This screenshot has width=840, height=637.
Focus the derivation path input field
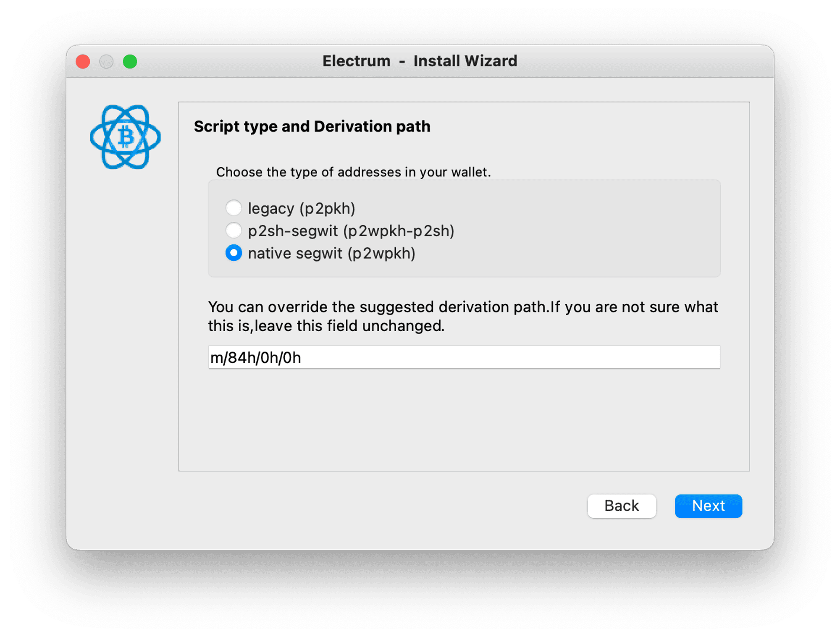464,357
